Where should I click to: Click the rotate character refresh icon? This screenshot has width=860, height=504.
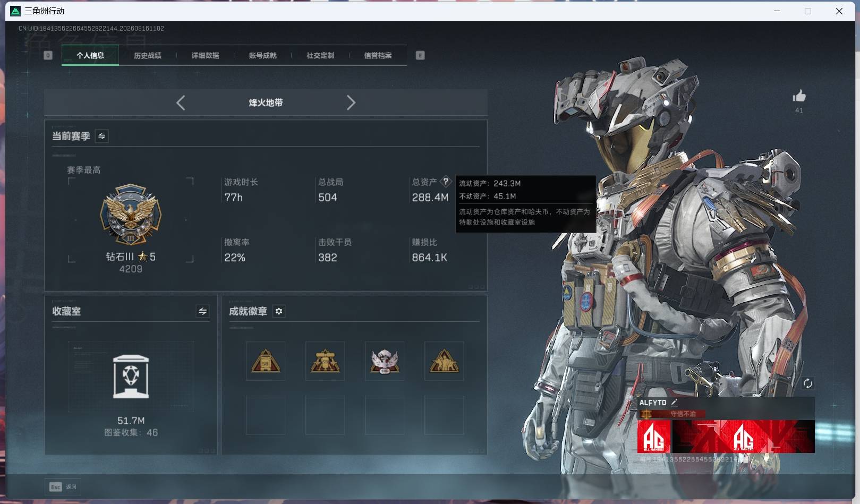[807, 383]
